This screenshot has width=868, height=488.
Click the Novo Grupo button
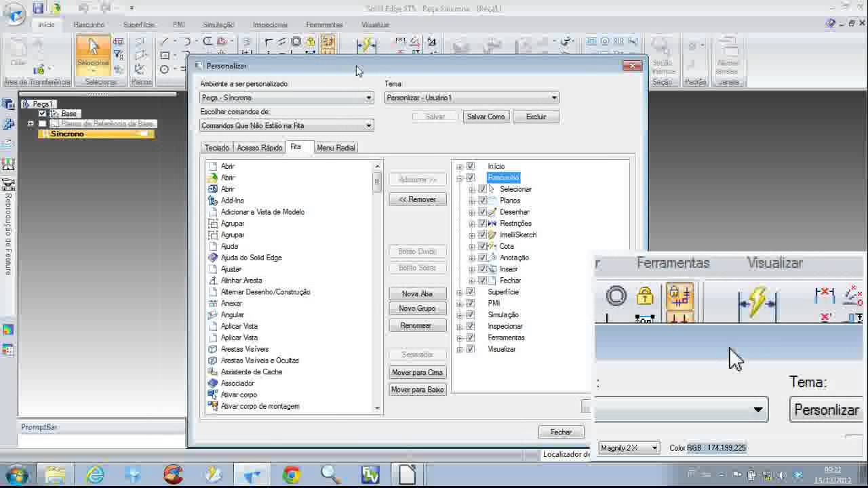418,308
